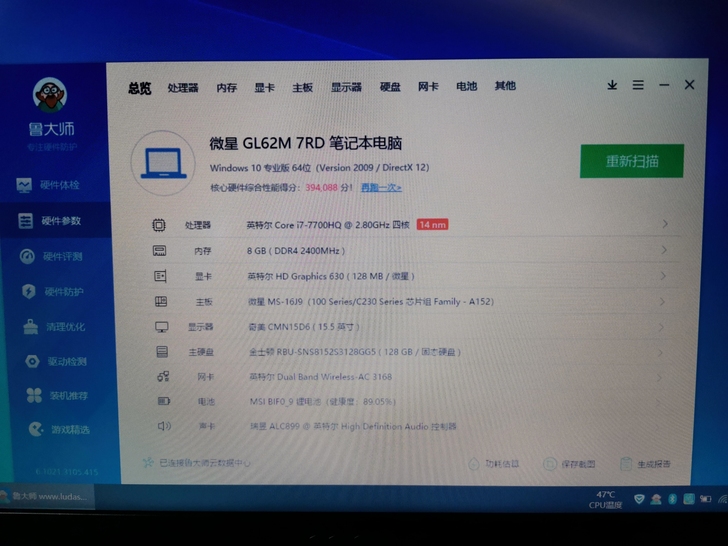The height and width of the screenshot is (546, 728).
Task: Switch to the 处理器 tab
Action: [183, 88]
